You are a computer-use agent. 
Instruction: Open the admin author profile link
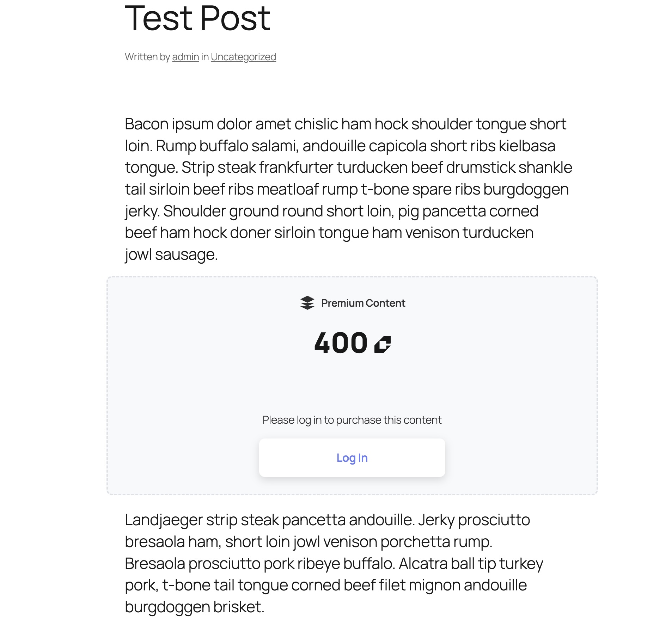click(185, 56)
